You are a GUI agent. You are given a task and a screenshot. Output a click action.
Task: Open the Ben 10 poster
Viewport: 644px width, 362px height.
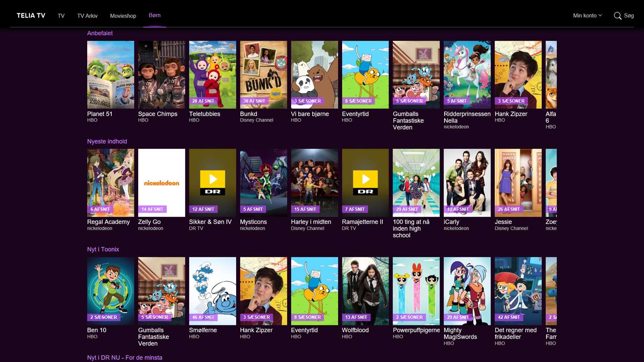pyautogui.click(x=110, y=291)
